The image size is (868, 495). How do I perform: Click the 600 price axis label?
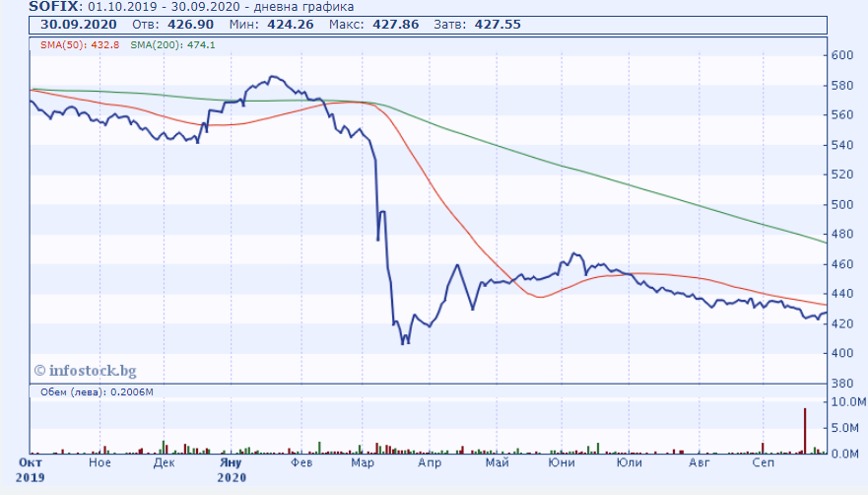coord(842,55)
